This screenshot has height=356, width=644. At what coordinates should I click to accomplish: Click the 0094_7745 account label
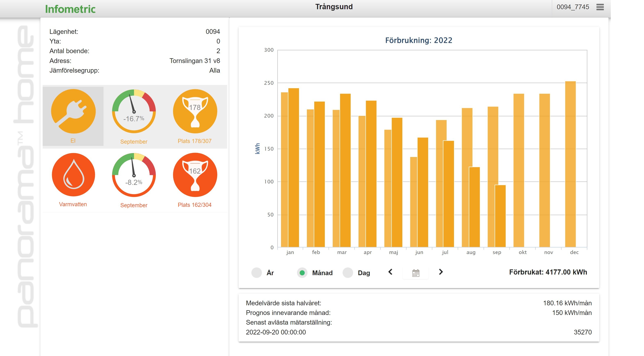572,7
